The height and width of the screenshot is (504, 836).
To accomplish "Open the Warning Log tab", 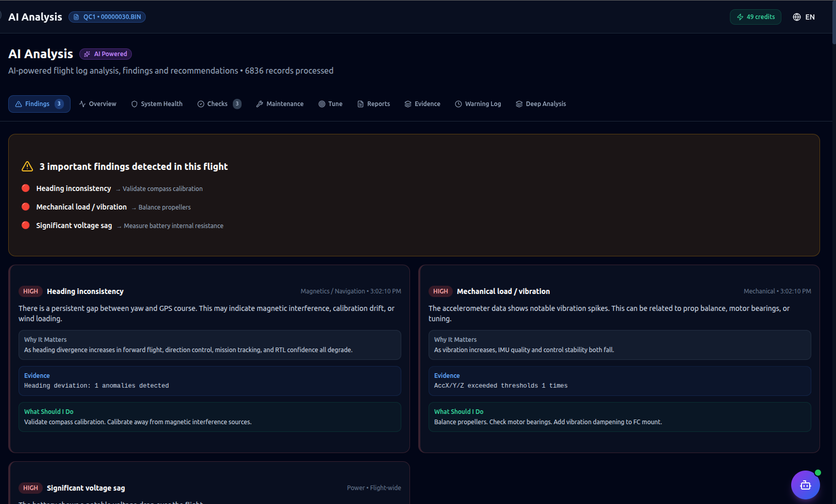I will click(x=478, y=104).
